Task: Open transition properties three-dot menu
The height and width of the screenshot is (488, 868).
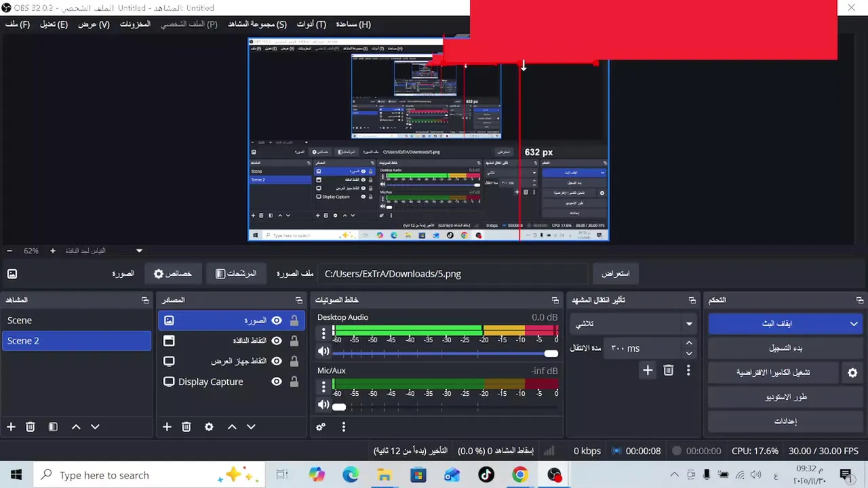Action: click(688, 370)
